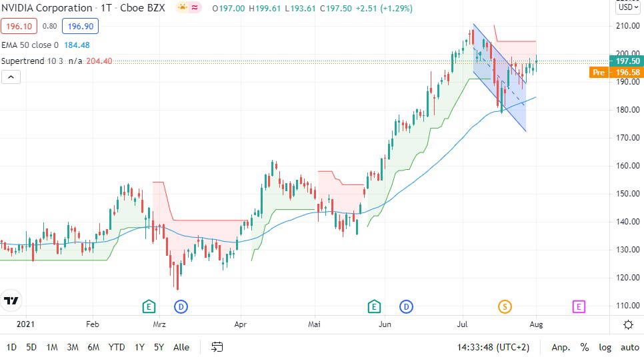Click the 150.00 price axis label
The width and height of the screenshot is (644, 357).
(x=627, y=194)
